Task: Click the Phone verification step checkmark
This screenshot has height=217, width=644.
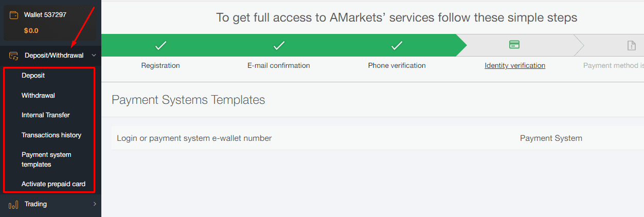Action: [x=397, y=45]
